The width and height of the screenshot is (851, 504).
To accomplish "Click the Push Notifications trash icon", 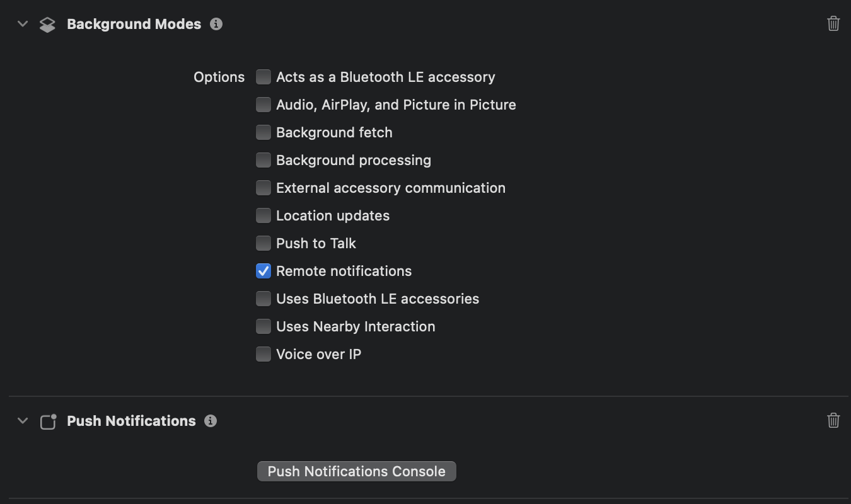I will click(x=833, y=421).
